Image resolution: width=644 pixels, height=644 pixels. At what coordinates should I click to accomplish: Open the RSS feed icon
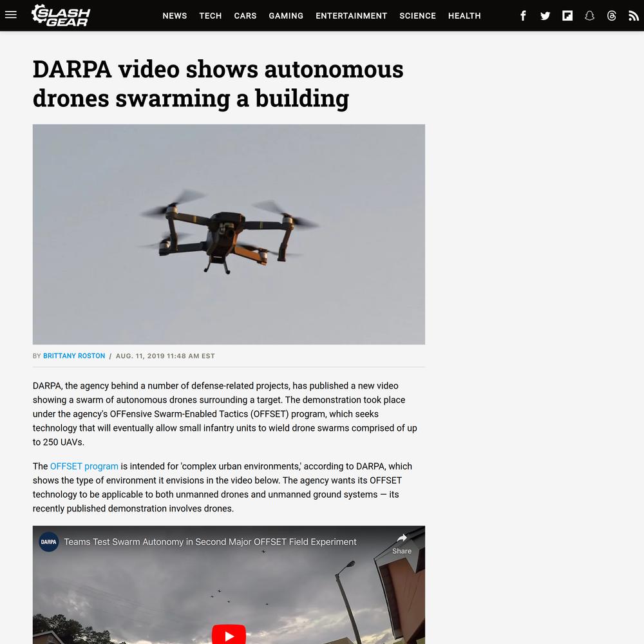[x=633, y=15]
